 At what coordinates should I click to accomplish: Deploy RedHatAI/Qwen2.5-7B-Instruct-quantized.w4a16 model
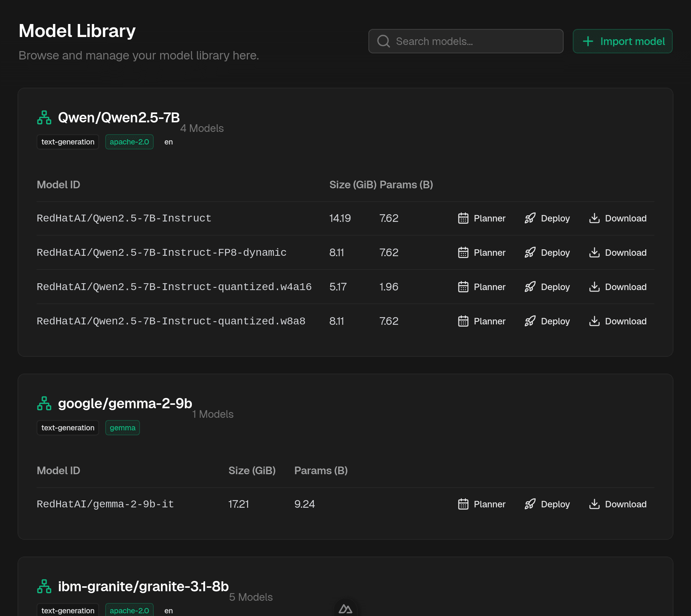[548, 287]
